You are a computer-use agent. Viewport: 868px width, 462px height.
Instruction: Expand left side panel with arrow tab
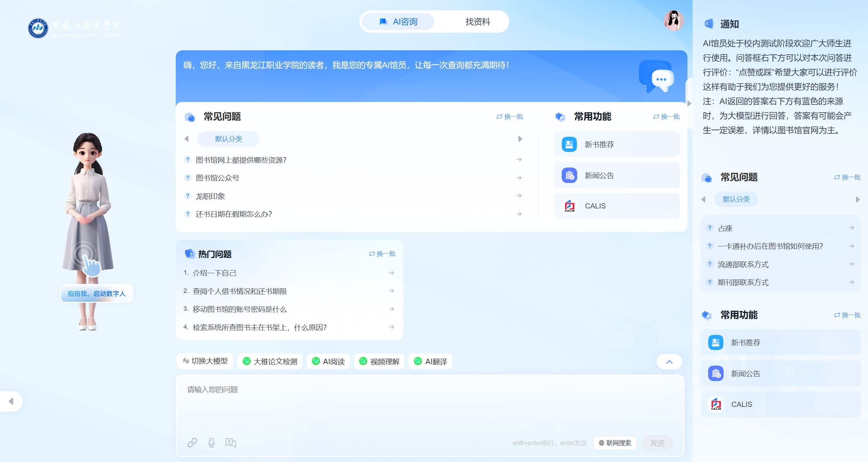tap(11, 401)
